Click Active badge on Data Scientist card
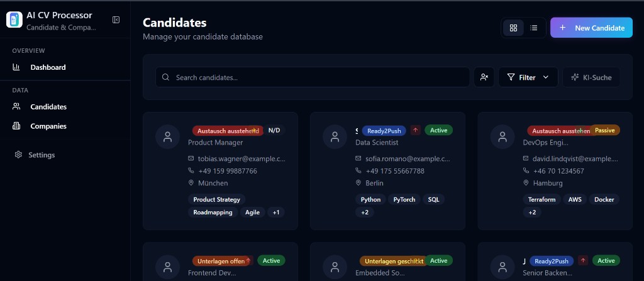Screen dimensions: 644x281 (x=438, y=130)
